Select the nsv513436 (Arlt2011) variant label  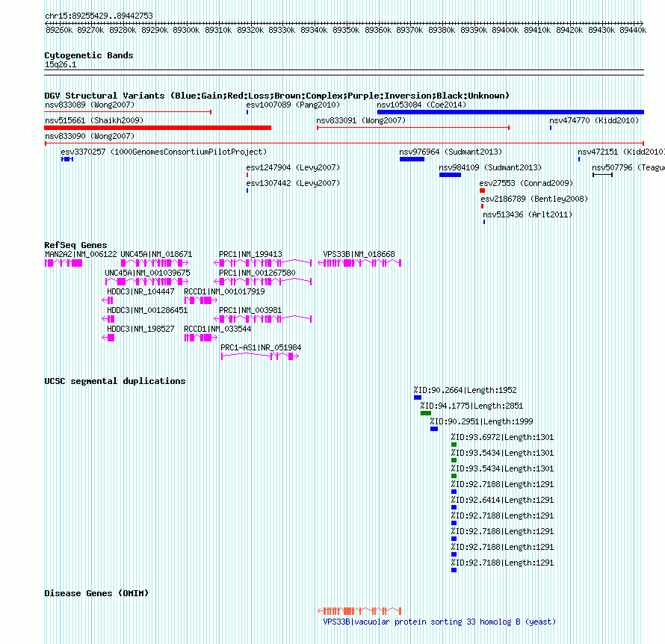528,214
